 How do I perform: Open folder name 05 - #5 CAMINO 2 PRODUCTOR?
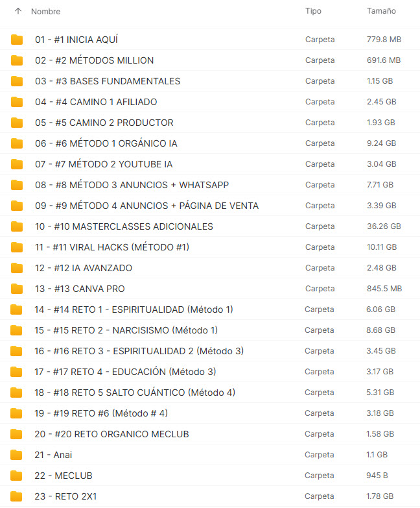tap(104, 123)
